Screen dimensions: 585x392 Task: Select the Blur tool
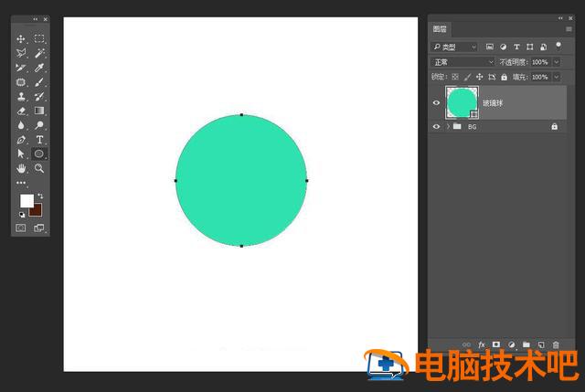point(21,125)
